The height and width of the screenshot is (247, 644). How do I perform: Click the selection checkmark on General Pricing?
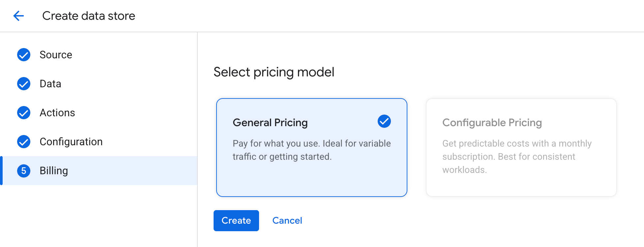383,121
